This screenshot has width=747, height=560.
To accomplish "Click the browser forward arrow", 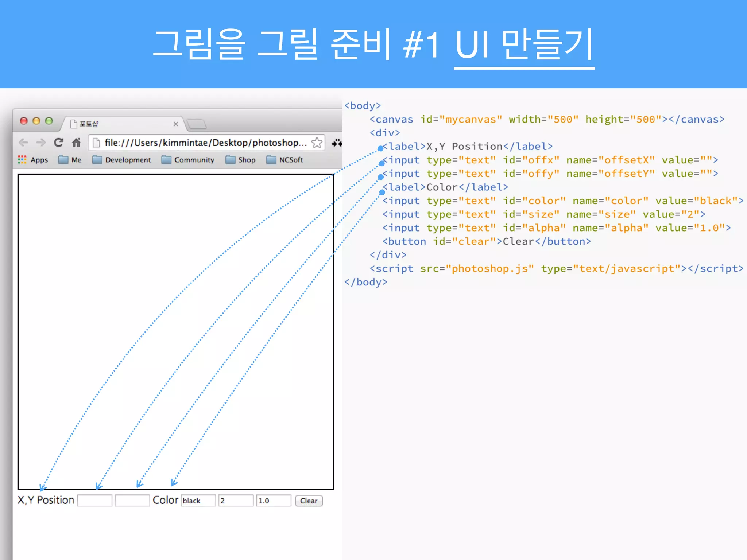I will click(x=41, y=143).
